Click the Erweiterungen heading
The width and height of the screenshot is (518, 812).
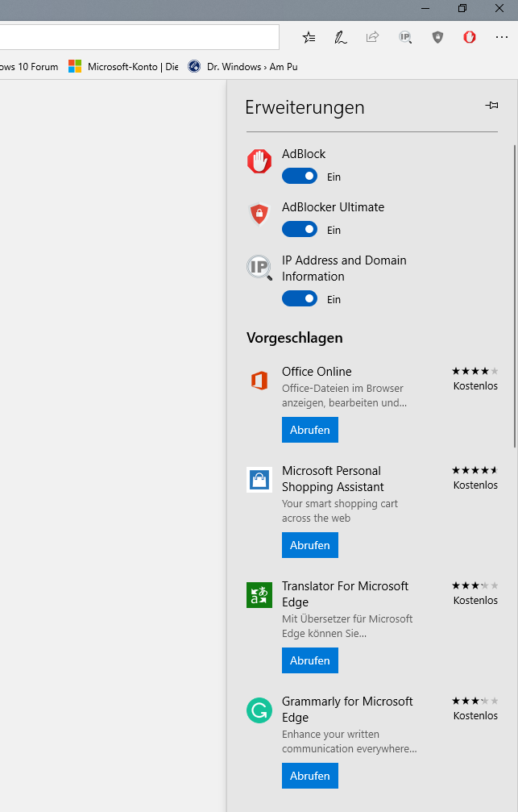tap(305, 107)
